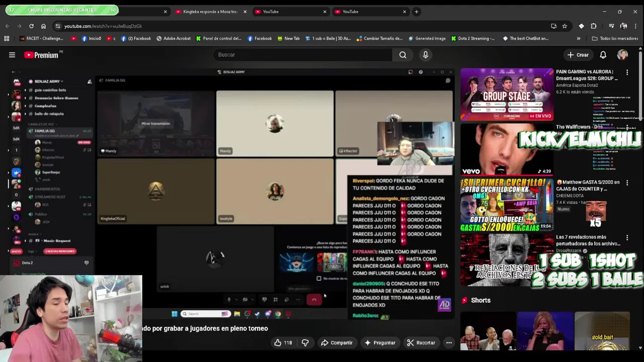Image resolution: width=644 pixels, height=362 pixels.
Task: Open 1 sub = Baile 3D bookmark
Action: [328, 38]
